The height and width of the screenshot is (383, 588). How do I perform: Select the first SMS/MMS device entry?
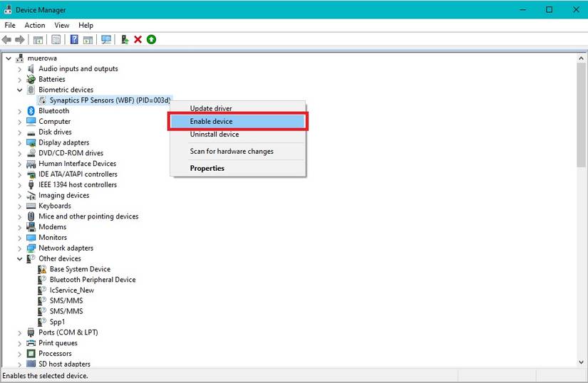click(66, 300)
